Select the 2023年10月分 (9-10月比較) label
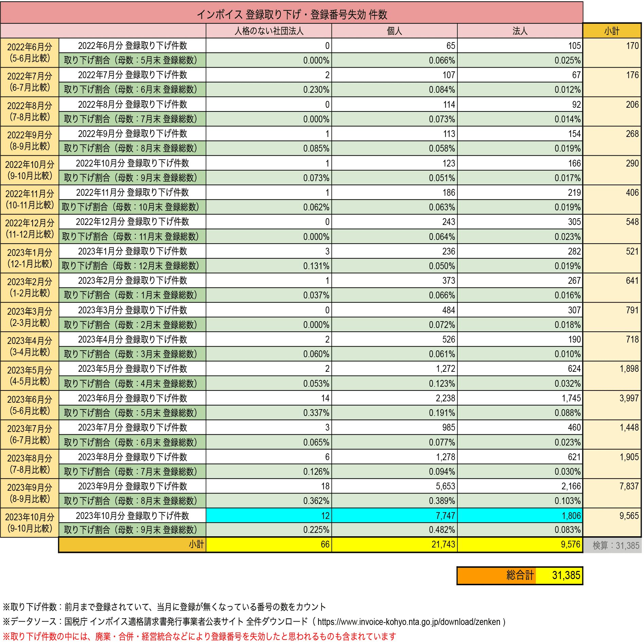Image resolution: width=644 pixels, height=644 pixels. click(30, 523)
